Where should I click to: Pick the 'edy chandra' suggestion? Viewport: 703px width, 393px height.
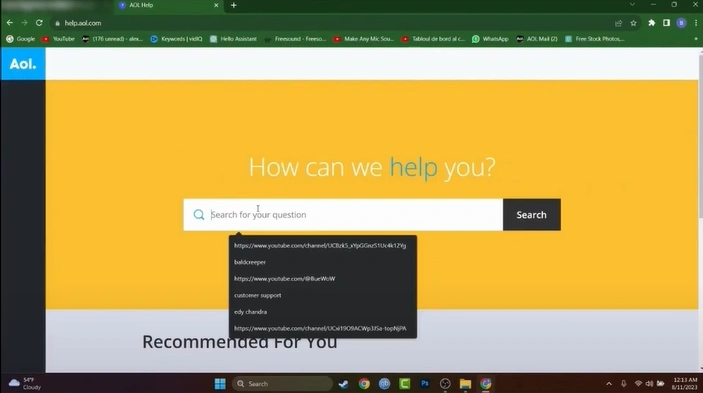click(x=250, y=312)
